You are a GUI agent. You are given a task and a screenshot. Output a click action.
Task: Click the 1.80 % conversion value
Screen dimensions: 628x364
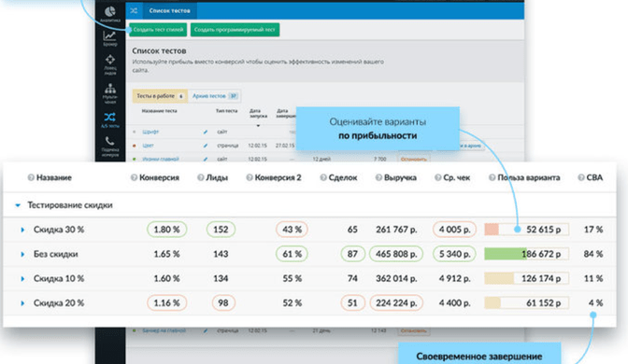(x=166, y=230)
